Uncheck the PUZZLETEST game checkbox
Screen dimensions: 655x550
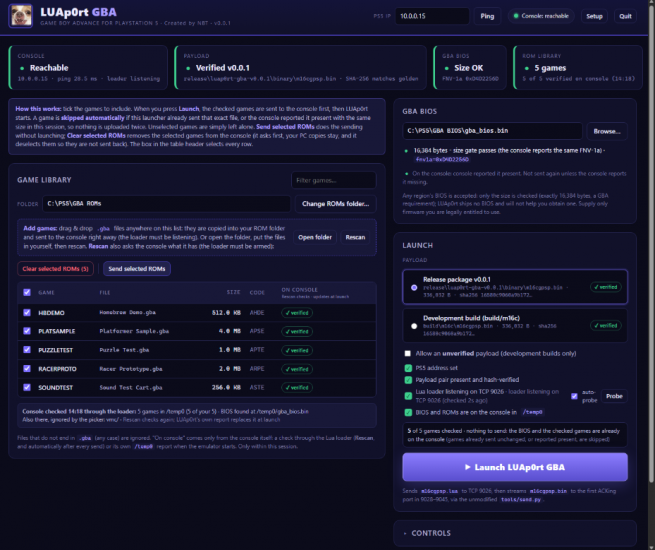click(x=27, y=350)
